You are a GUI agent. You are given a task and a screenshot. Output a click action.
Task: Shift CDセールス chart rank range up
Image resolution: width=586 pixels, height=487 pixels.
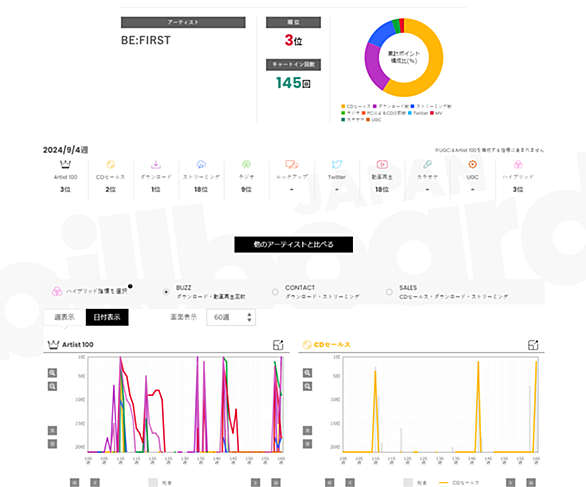click(307, 431)
